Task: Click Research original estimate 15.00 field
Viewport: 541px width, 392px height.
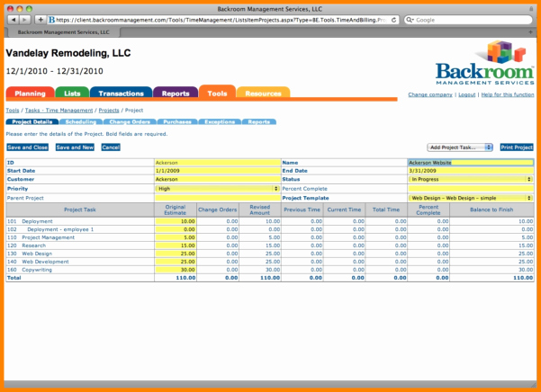Action: click(x=176, y=245)
